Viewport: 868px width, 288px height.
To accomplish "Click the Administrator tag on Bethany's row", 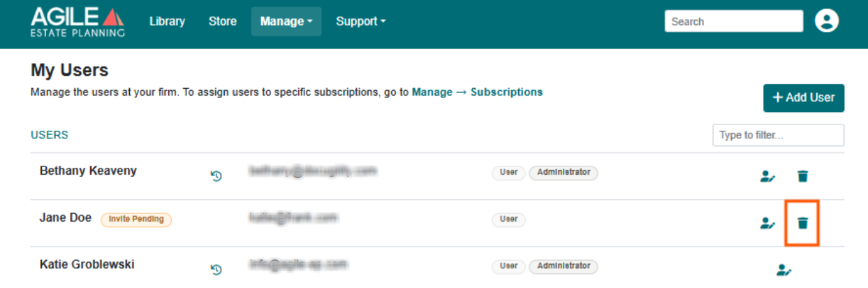I will pos(564,172).
